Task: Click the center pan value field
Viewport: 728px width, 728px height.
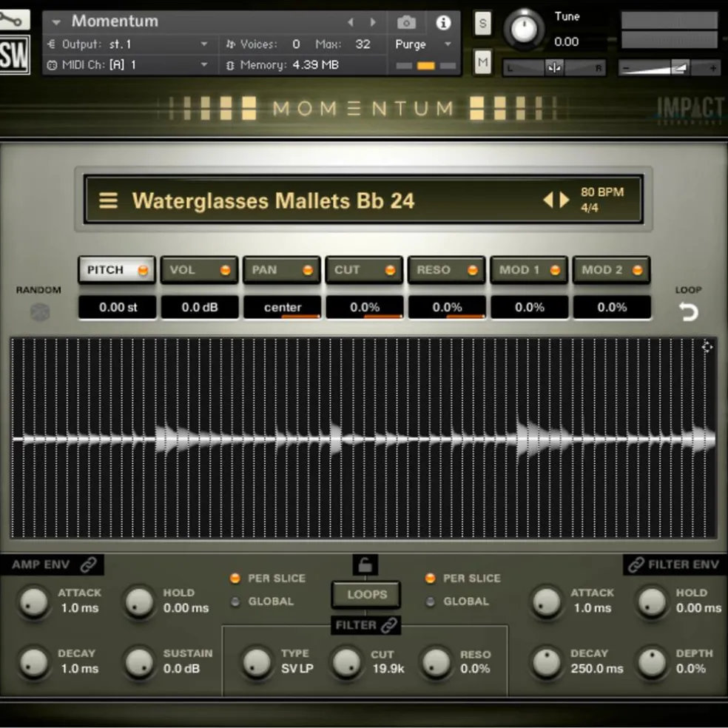Action: [283, 307]
